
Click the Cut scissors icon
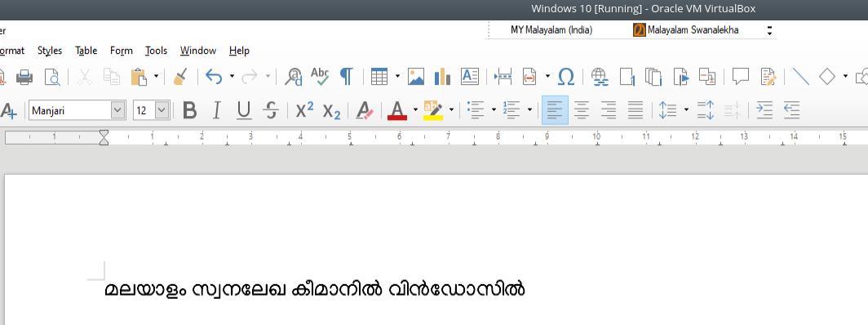coord(84,77)
